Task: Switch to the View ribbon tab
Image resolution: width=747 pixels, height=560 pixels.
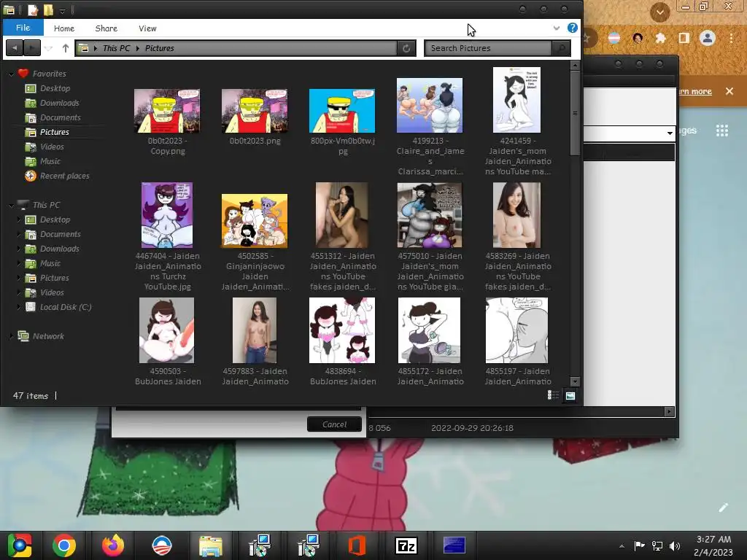Action: coord(147,28)
